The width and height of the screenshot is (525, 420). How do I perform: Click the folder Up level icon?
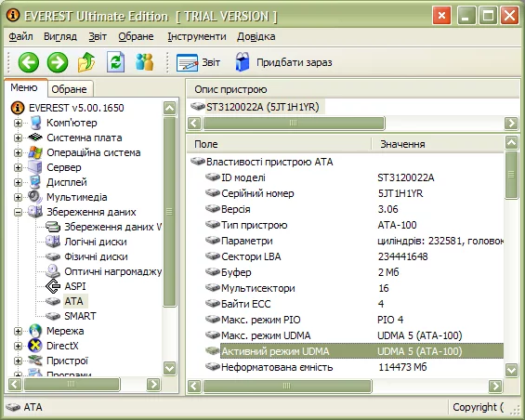click(x=86, y=62)
